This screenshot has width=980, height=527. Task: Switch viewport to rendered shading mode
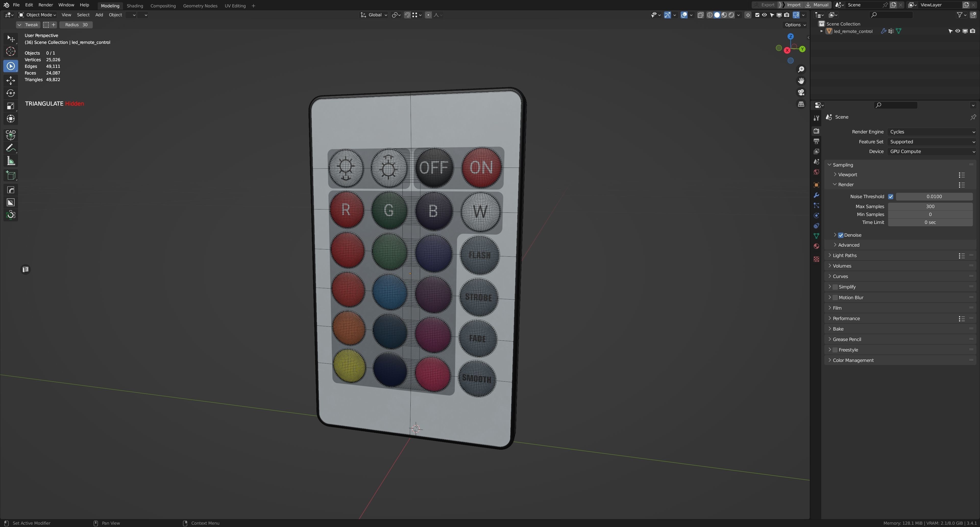(x=731, y=15)
